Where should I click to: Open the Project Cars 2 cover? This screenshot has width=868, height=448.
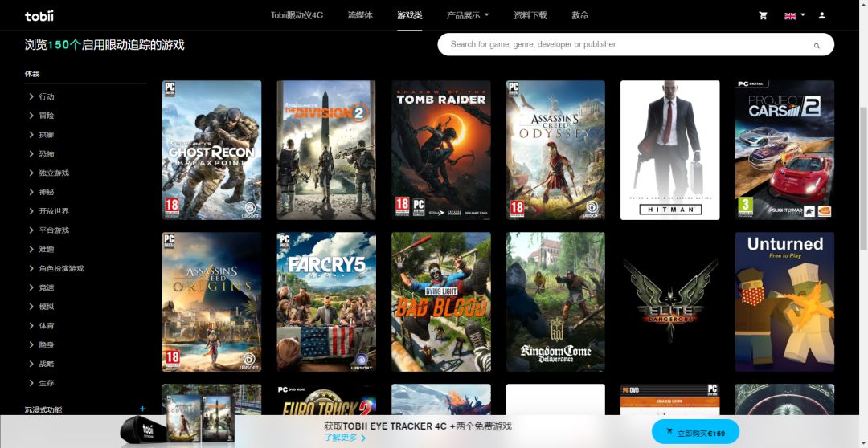point(784,150)
